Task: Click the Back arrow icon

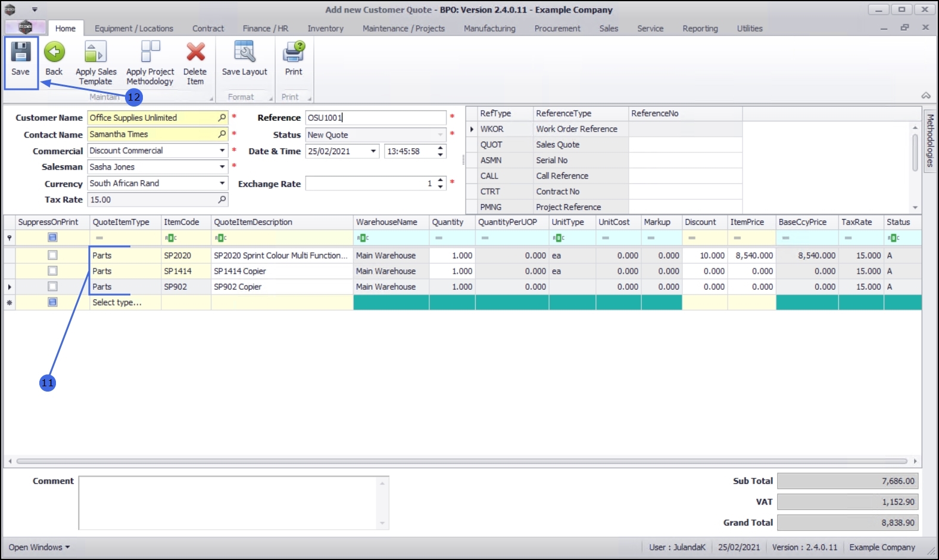Action: click(54, 52)
